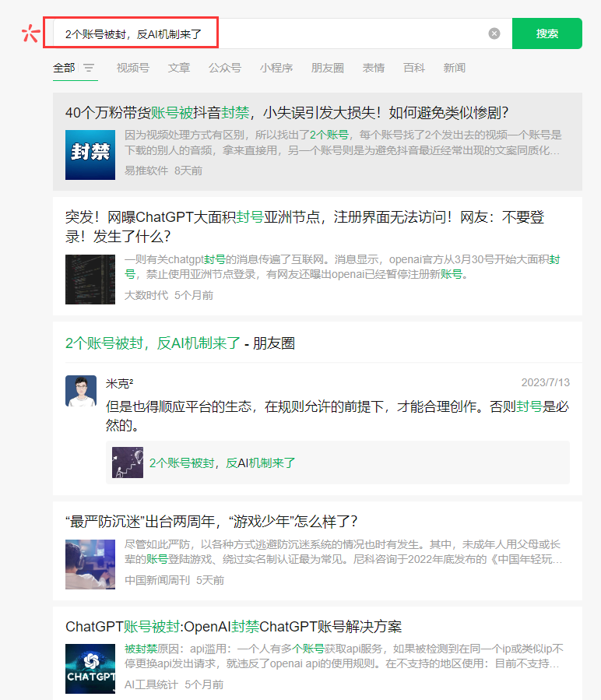The image size is (601, 700).
Task: Open the “最严防沉迷”出台两周年 article title
Action: tap(211, 522)
